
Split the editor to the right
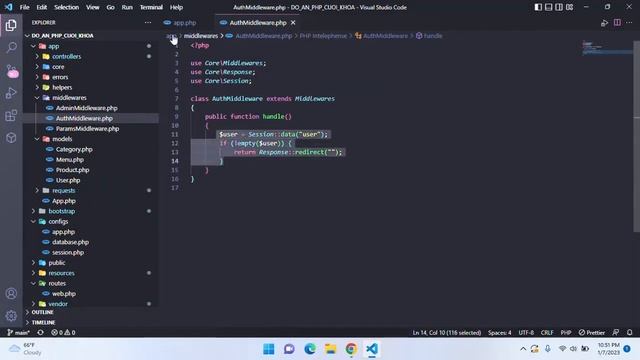(x=617, y=23)
